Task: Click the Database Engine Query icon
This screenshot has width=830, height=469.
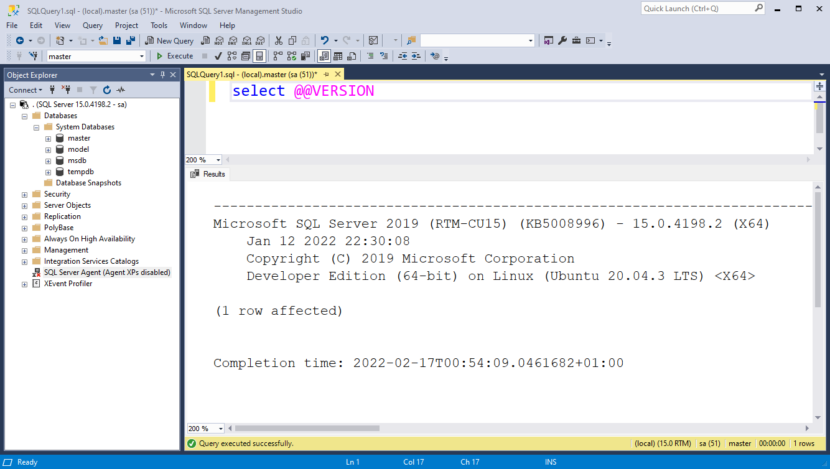Action: (205, 40)
